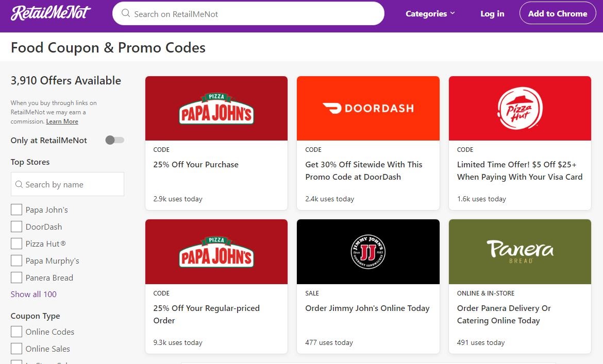Click the Jimmy John's logo tile
Screen dimensions: 603x364
click(x=367, y=251)
